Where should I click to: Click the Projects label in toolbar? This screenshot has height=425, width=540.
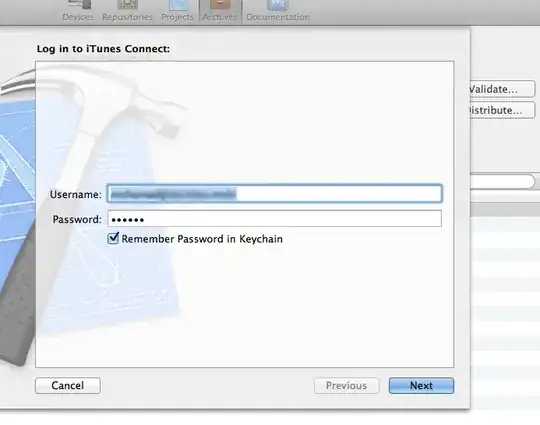[x=177, y=17]
